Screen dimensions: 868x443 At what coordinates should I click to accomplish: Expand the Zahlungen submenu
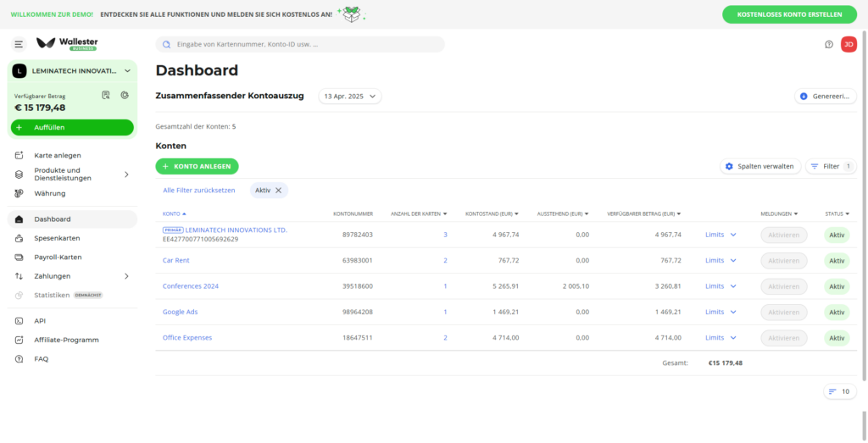point(126,276)
